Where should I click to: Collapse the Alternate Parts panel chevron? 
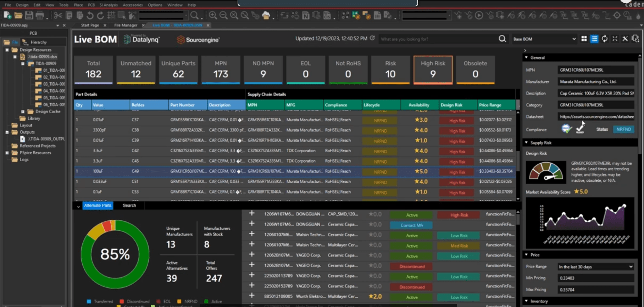78,206
